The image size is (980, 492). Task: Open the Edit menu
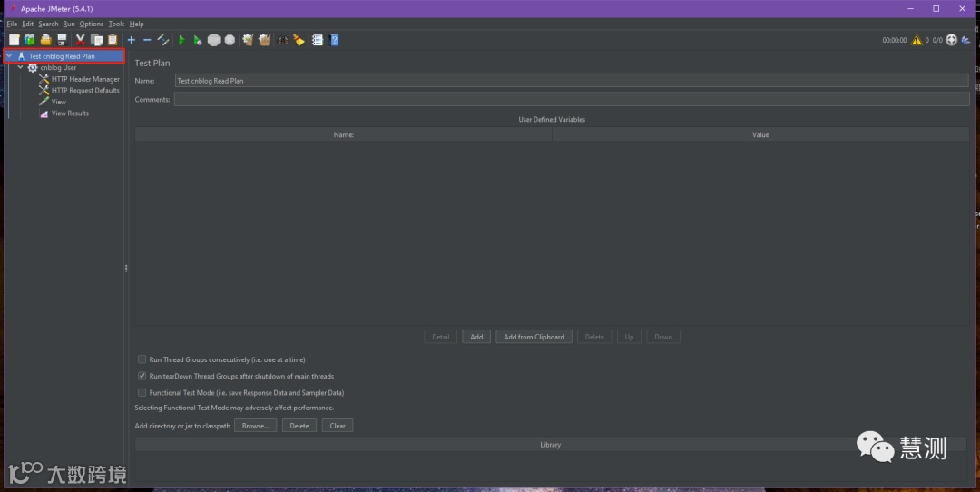(27, 24)
